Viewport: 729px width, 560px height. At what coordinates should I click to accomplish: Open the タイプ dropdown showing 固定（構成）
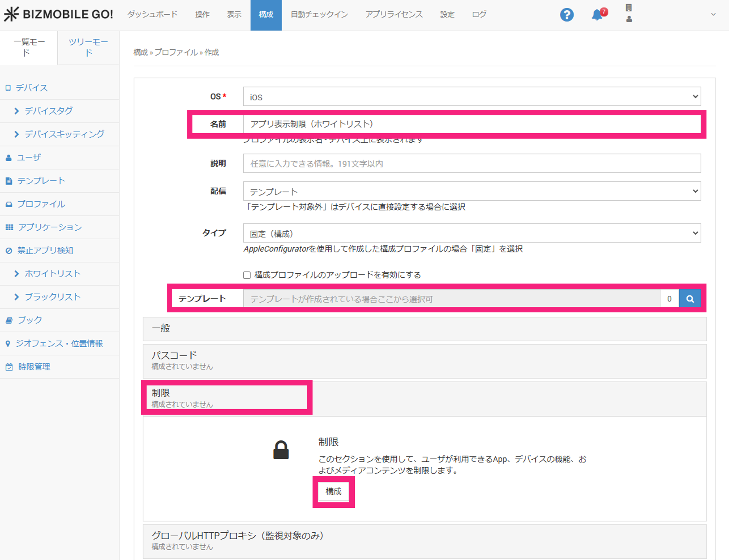(472, 233)
